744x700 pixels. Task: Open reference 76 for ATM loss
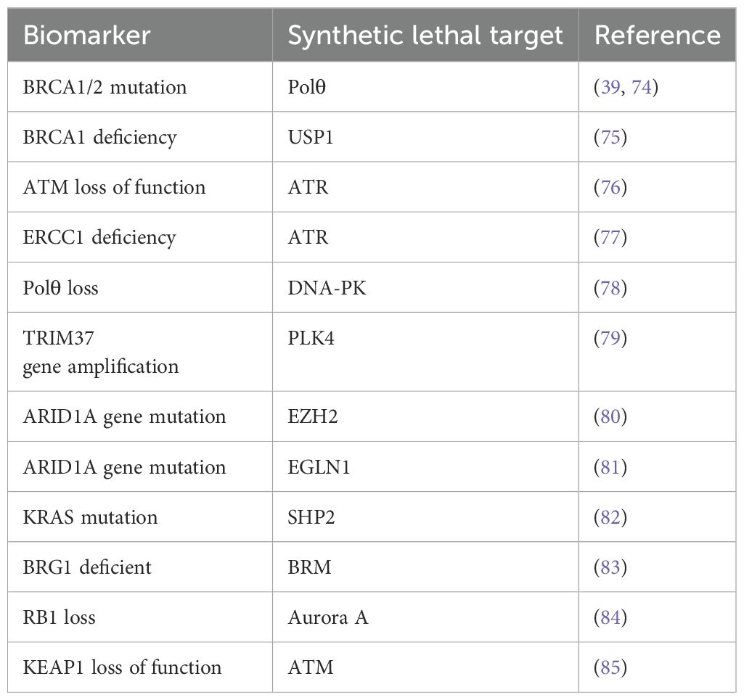(610, 187)
